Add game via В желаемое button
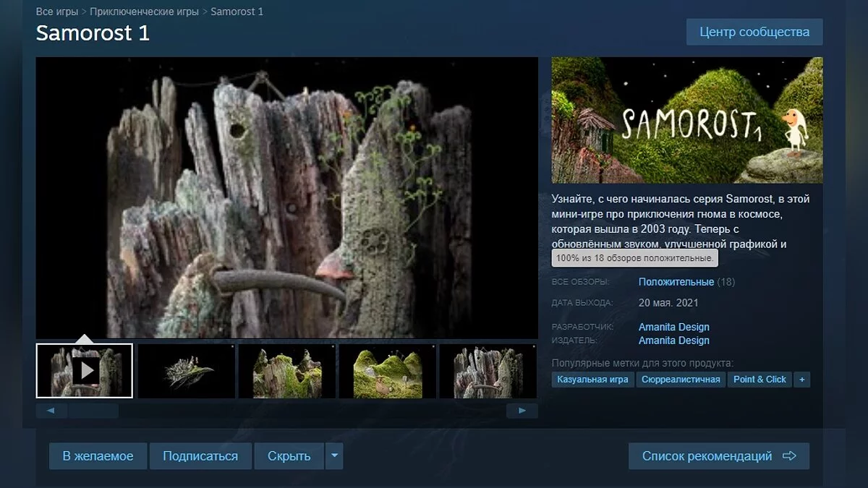The image size is (868, 488). pos(98,456)
